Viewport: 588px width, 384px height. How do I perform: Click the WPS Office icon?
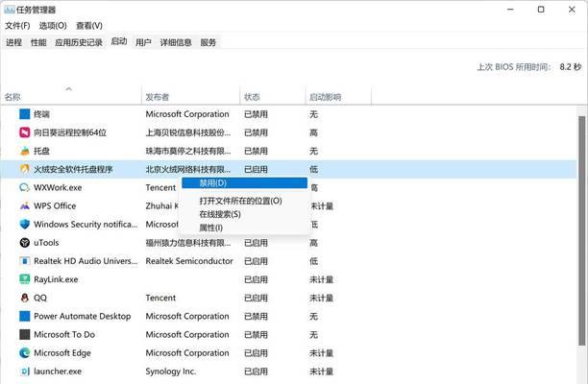point(25,206)
